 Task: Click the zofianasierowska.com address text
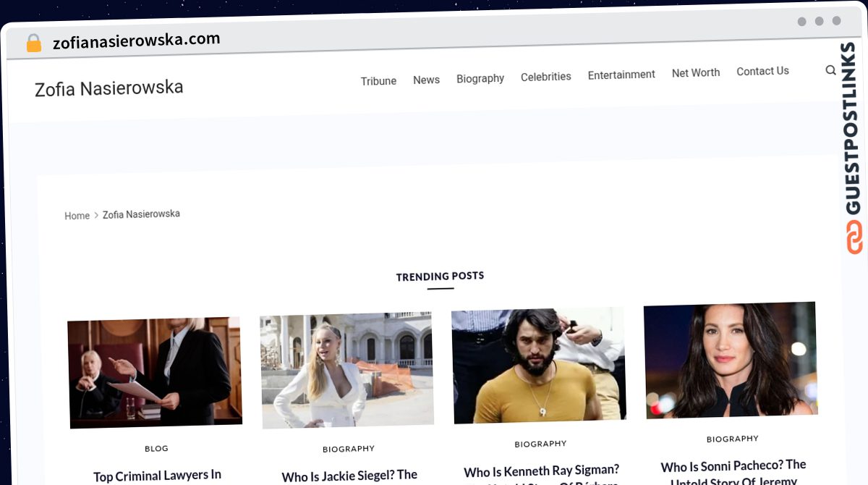click(136, 41)
